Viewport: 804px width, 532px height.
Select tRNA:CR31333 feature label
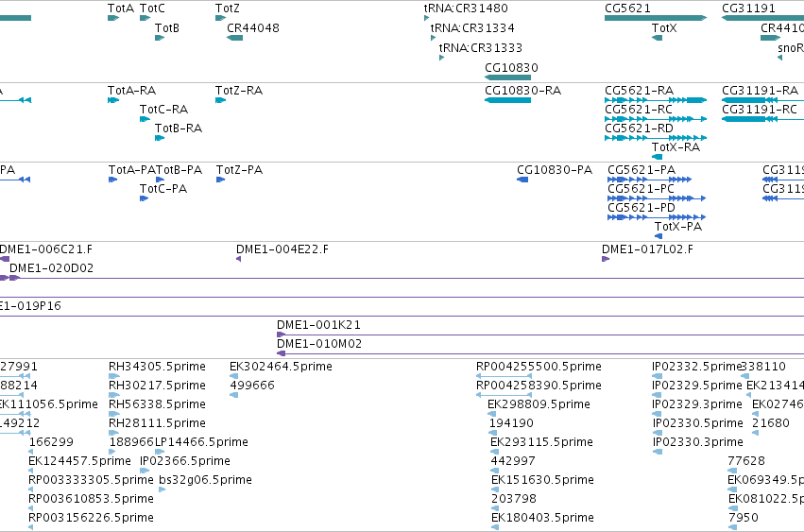[x=481, y=47]
